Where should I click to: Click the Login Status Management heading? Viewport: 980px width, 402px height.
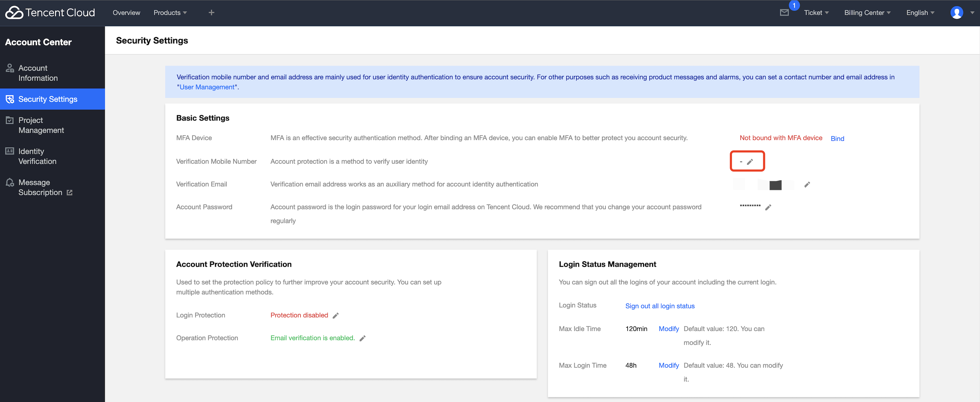click(x=607, y=264)
